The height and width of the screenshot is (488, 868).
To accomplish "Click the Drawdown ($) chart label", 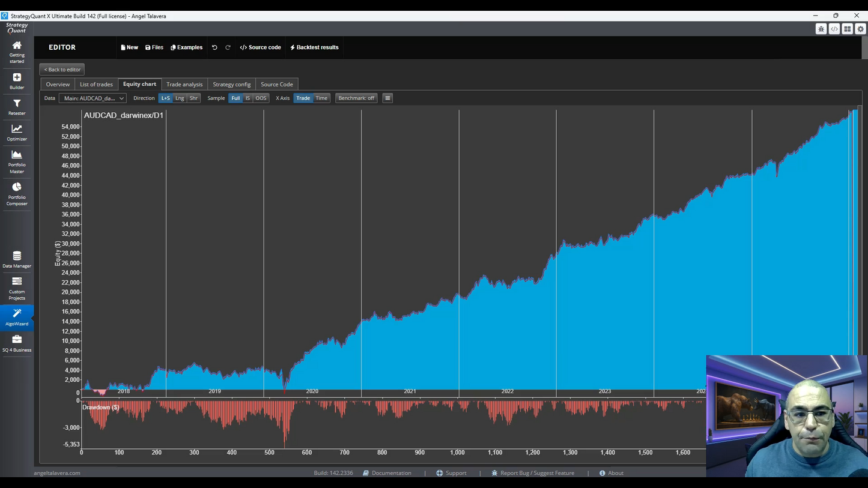I will [100, 408].
